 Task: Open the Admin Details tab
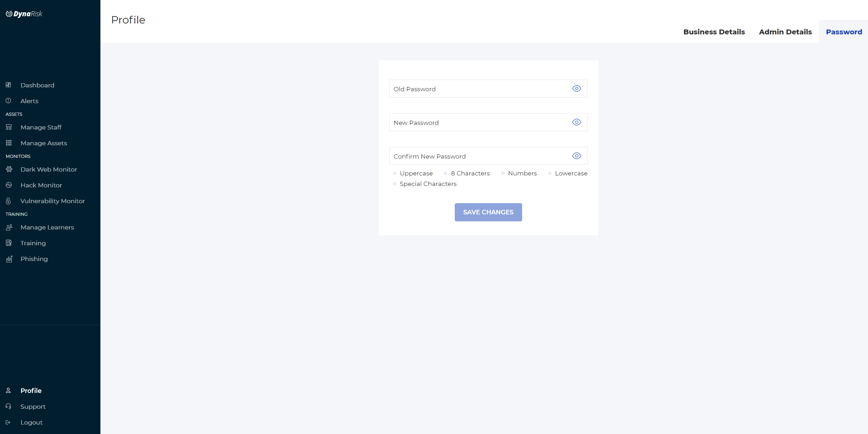point(785,32)
